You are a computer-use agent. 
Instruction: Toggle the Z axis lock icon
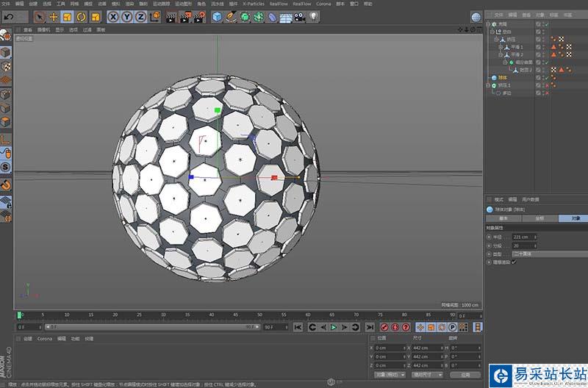tap(140, 16)
